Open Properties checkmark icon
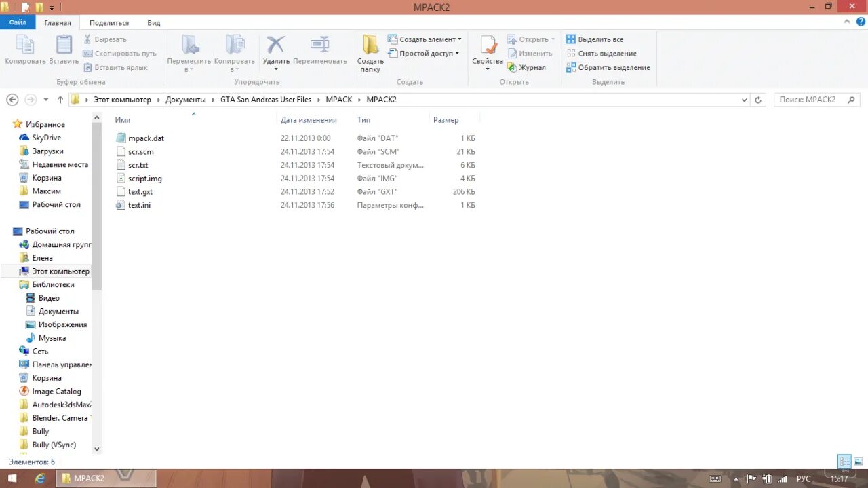 pos(488,45)
